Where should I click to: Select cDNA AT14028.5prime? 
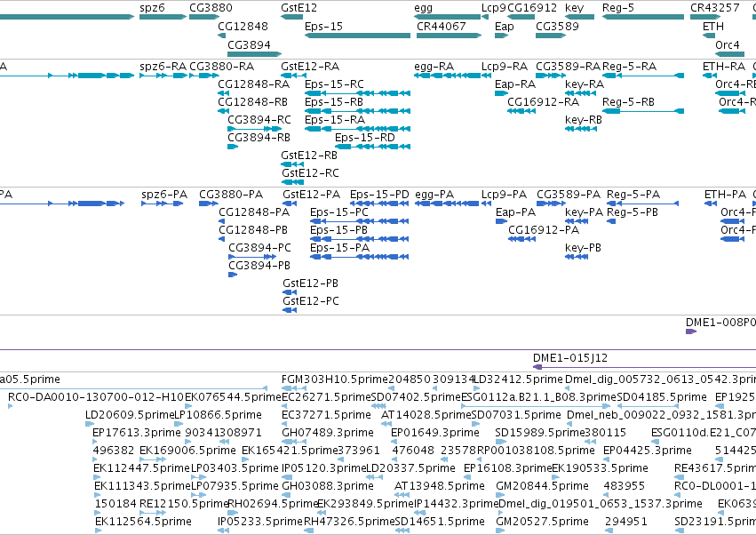pyautogui.click(x=386, y=424)
